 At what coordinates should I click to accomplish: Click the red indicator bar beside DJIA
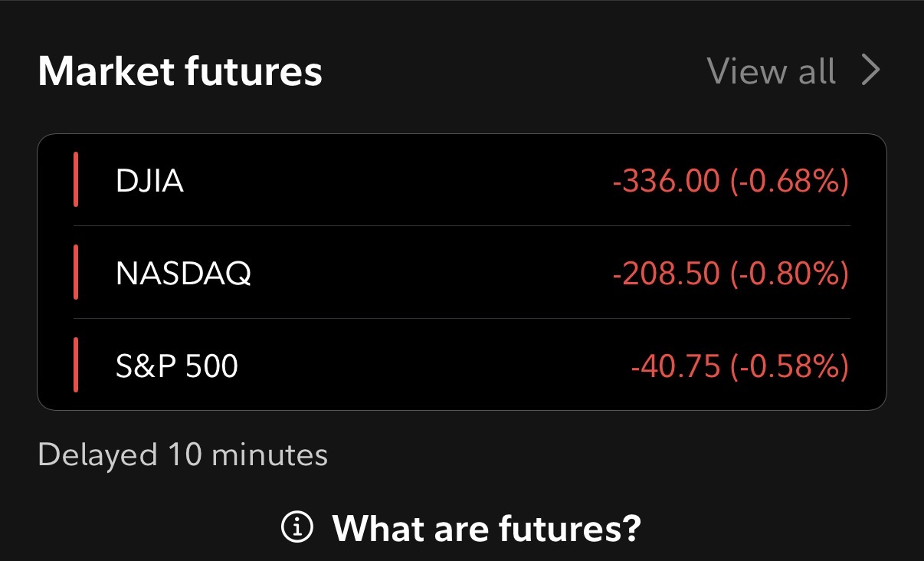pos(77,180)
